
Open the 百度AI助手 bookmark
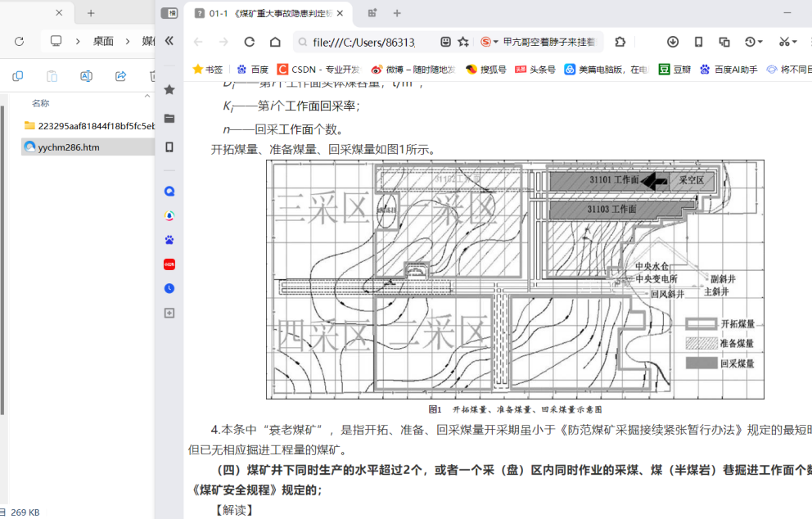point(729,70)
